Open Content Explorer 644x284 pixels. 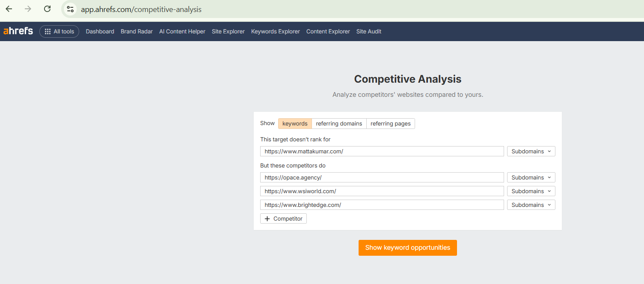click(328, 31)
